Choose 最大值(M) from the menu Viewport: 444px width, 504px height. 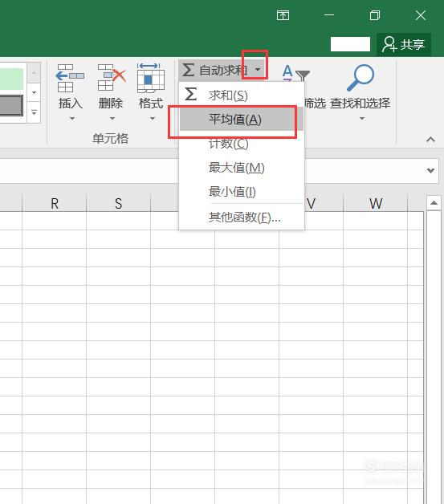(242, 168)
